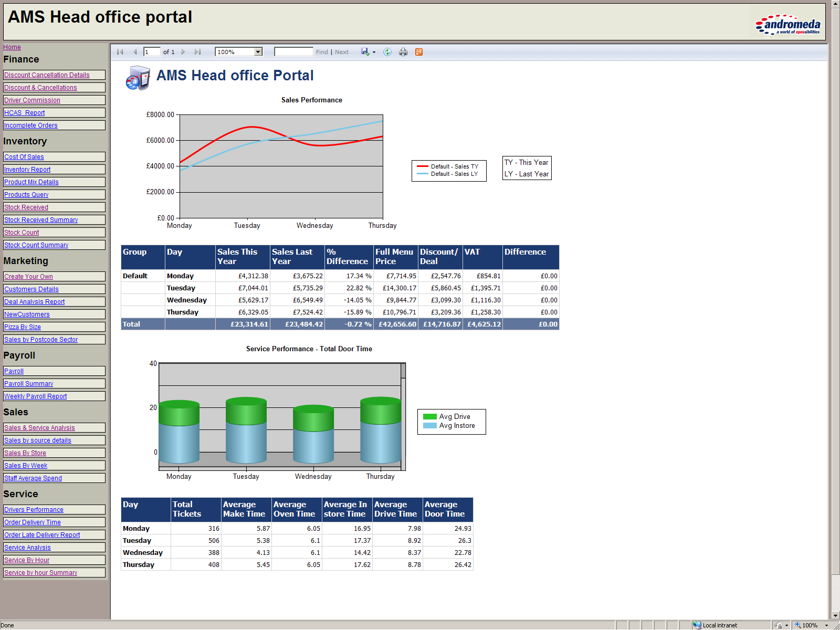Select Payroll Summary from the sidebar
The image size is (840, 630).
28,384
